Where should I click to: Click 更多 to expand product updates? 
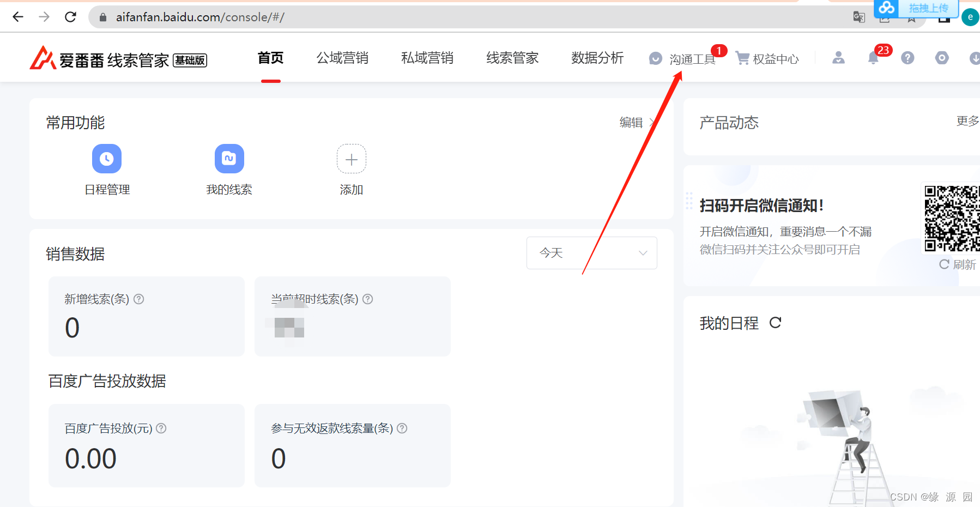(x=966, y=121)
